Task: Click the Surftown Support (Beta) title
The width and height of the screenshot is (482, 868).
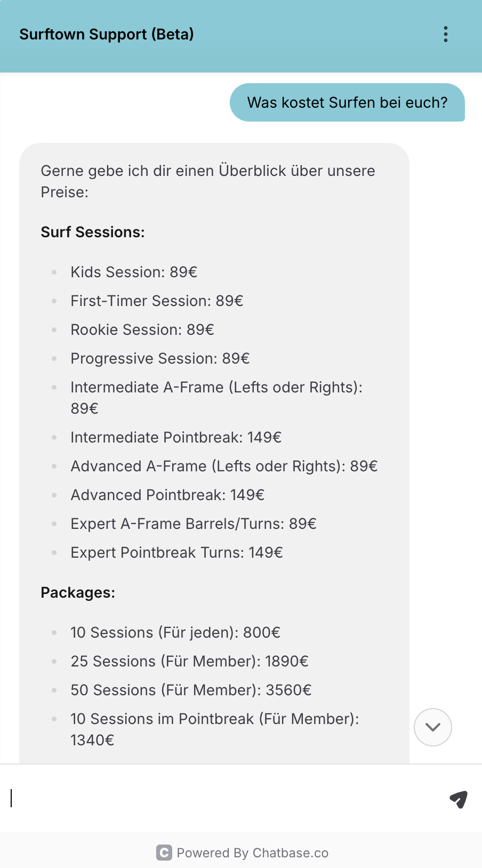Action: pos(107,34)
